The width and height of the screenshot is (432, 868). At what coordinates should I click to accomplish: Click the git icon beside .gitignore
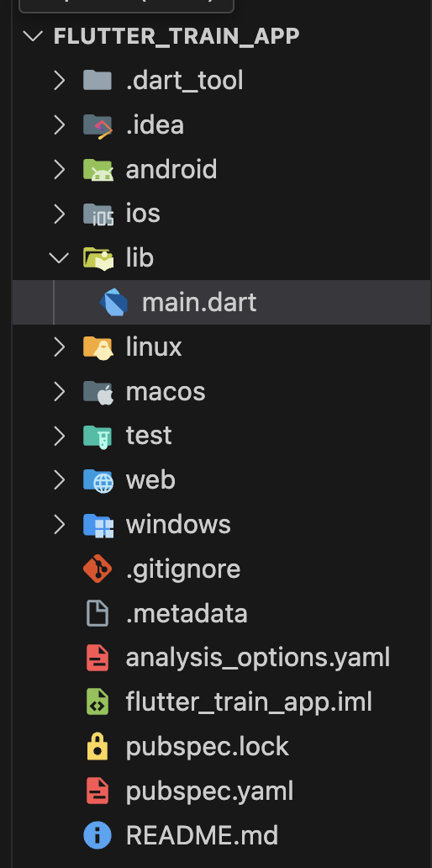point(97,569)
